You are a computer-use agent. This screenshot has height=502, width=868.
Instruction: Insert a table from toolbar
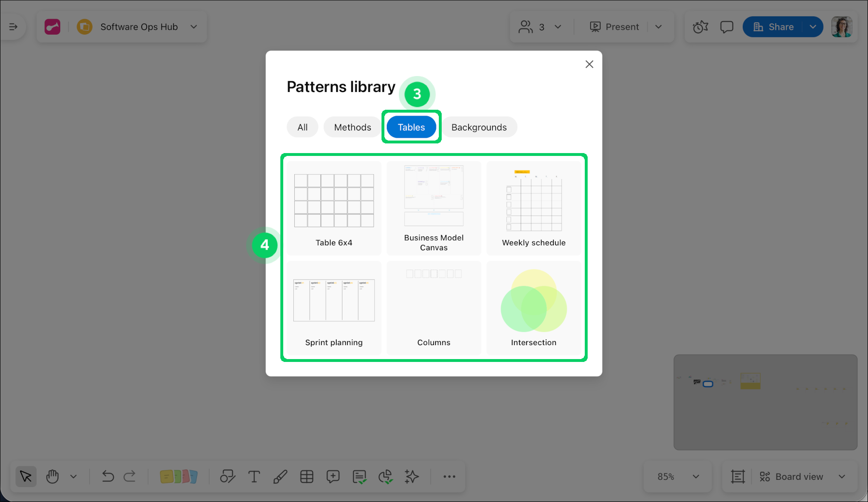point(307,476)
